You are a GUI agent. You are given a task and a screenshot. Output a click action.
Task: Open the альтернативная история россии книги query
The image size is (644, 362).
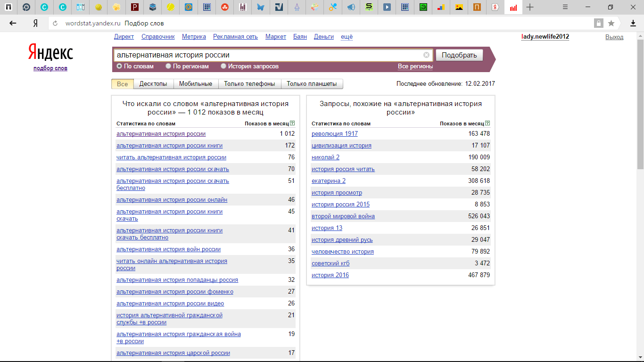pyautogui.click(x=170, y=146)
